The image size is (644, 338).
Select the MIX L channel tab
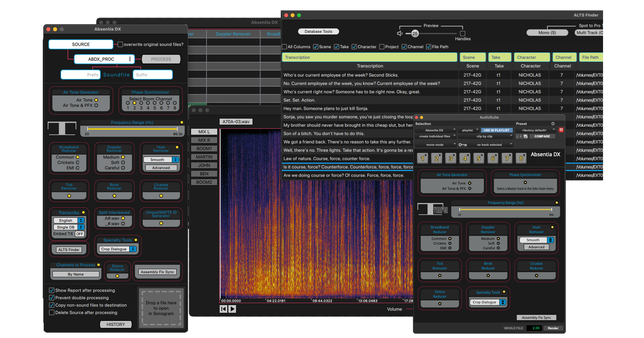[x=204, y=132]
